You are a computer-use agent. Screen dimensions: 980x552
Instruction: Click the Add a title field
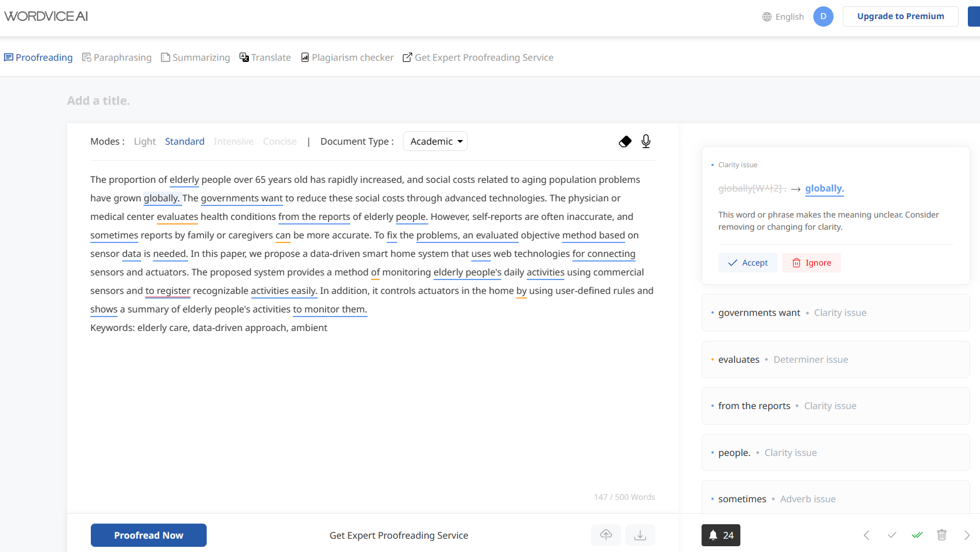(x=98, y=100)
